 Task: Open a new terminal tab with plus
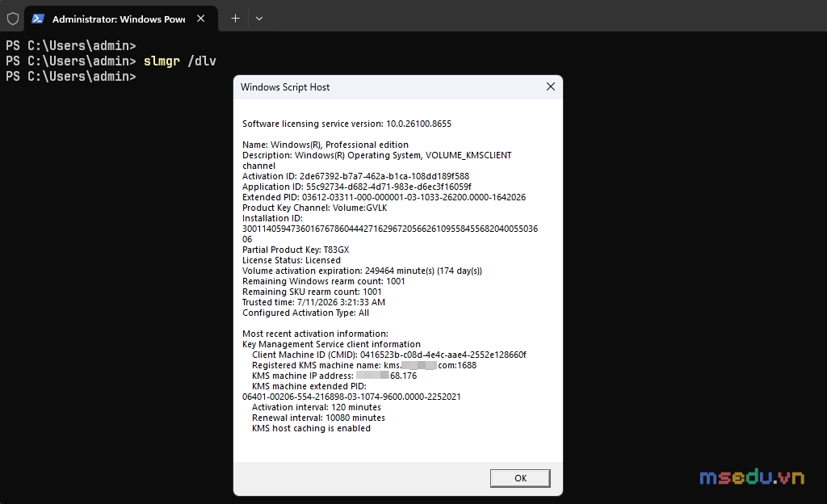pyautogui.click(x=235, y=19)
